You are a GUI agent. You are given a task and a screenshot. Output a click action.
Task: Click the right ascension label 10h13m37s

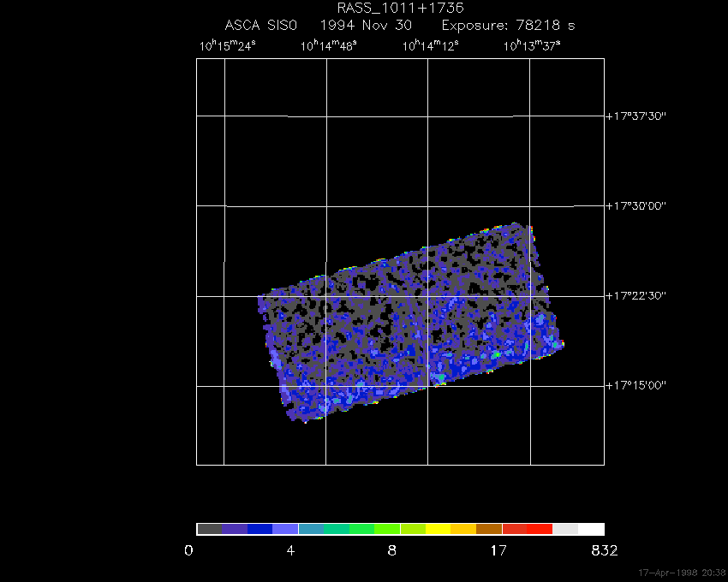pyautogui.click(x=532, y=46)
